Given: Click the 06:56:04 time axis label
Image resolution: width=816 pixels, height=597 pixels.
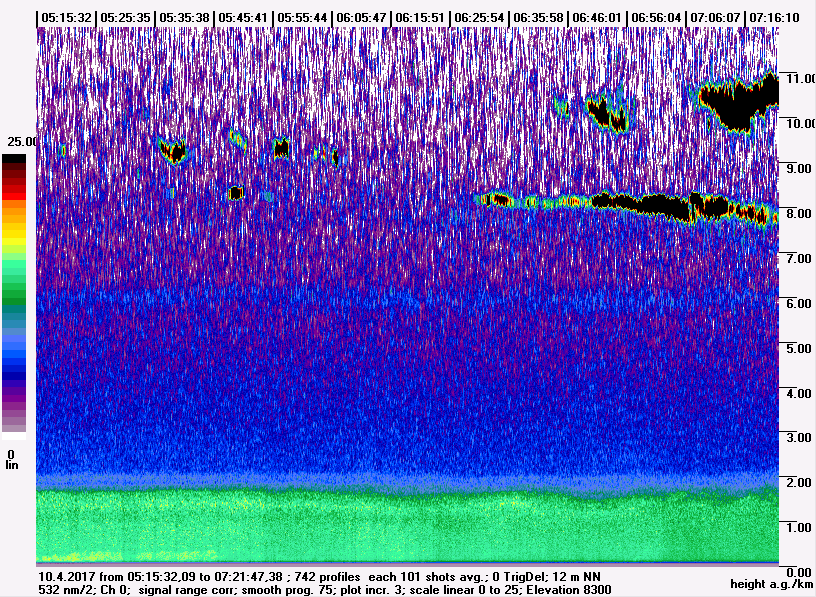Looking at the screenshot, I should 656,18.
